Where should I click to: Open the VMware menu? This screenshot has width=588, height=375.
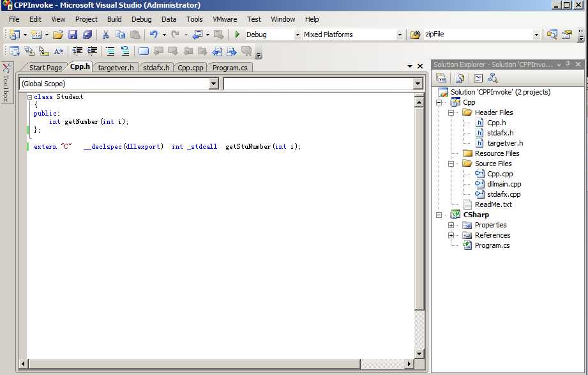tap(225, 19)
